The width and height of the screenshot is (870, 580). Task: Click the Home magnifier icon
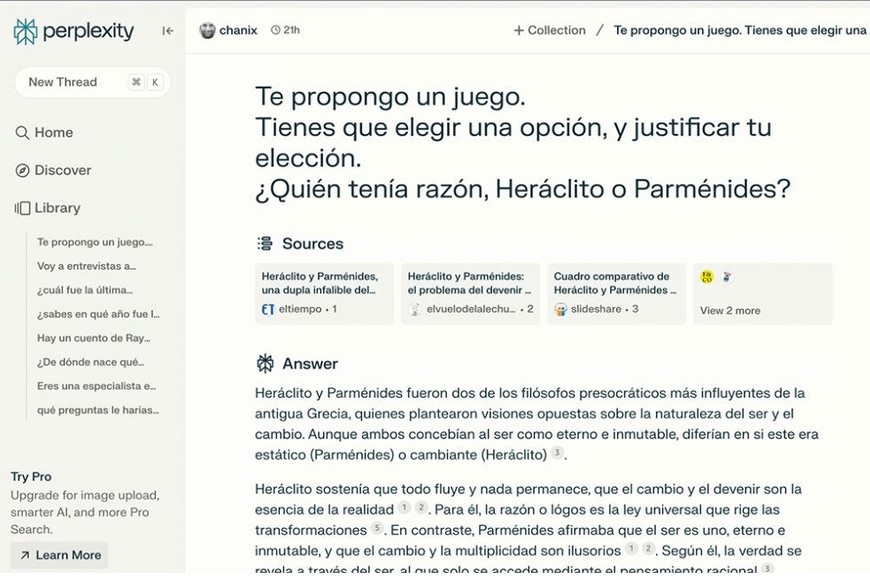click(22, 132)
